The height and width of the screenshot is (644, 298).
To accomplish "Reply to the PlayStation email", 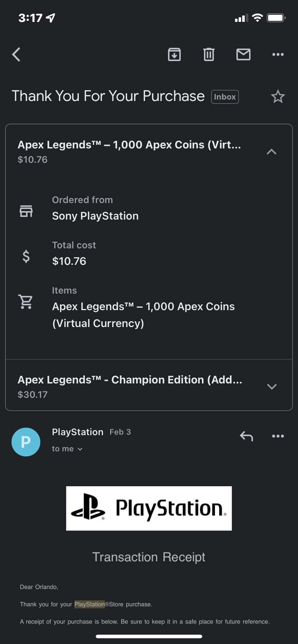I will pyautogui.click(x=247, y=436).
